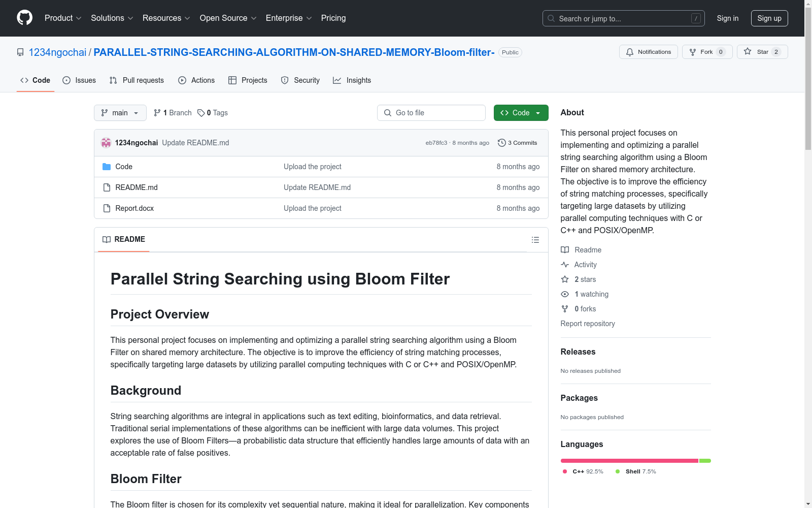Viewport: 812px width, 508px height.
Task: Open the green Code dropdown button
Action: (521, 113)
